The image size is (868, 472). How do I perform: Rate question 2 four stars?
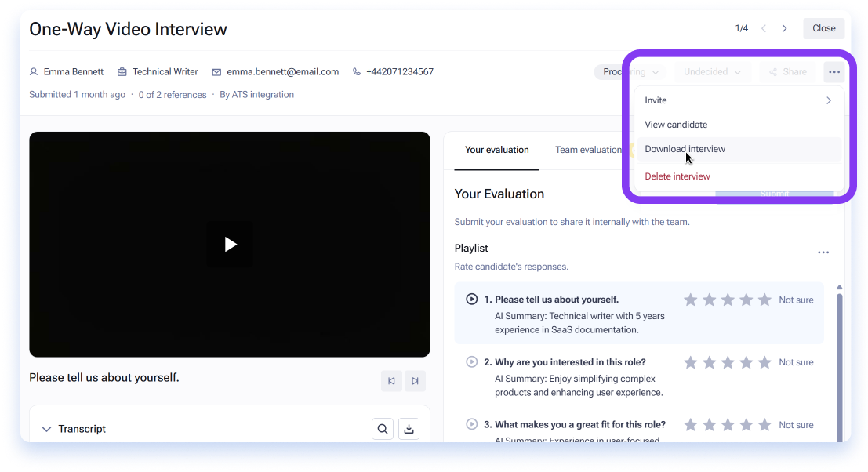[x=746, y=362]
